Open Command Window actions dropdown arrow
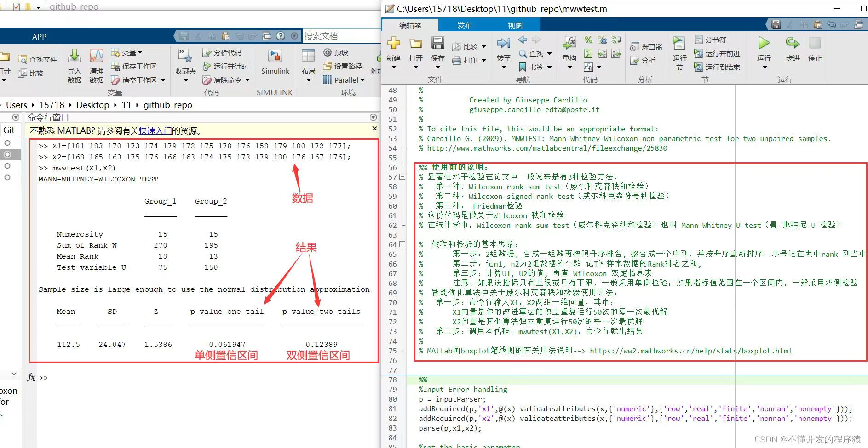 373,117
